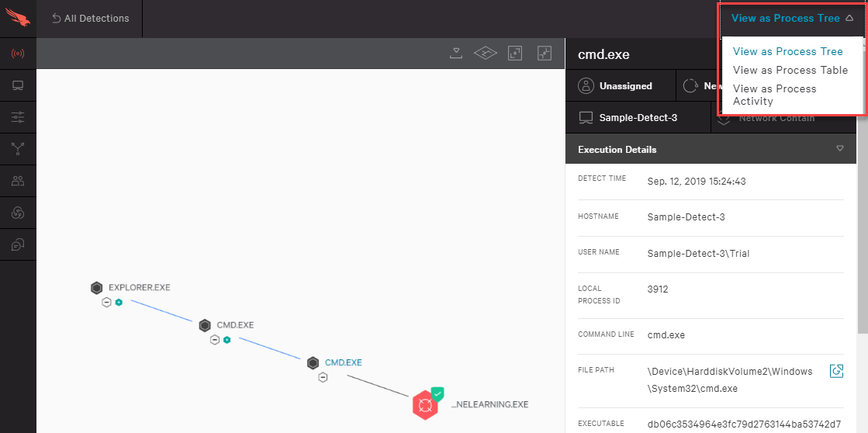This screenshot has height=433, width=868.
Task: Collapse children of the EXPLORER.EXE node
Action: click(x=107, y=302)
